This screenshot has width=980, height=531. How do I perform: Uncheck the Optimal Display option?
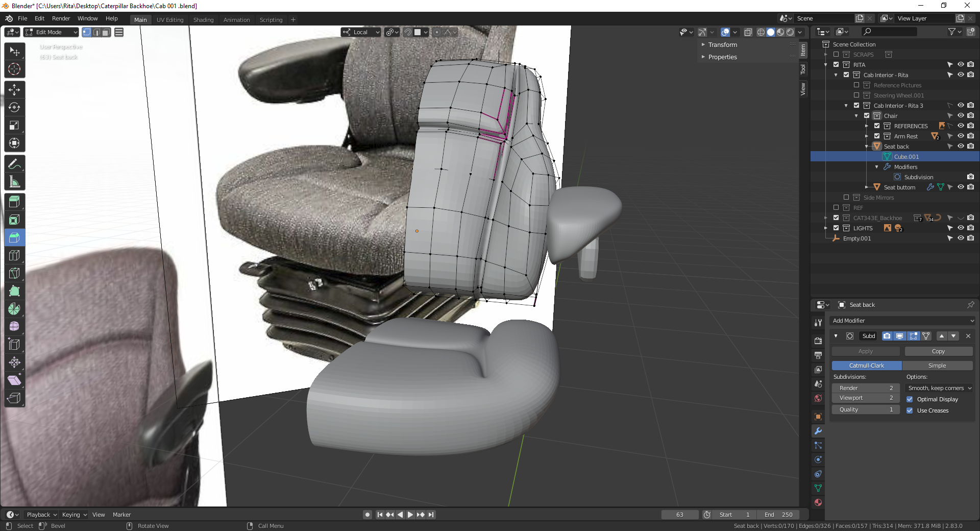pyautogui.click(x=910, y=399)
